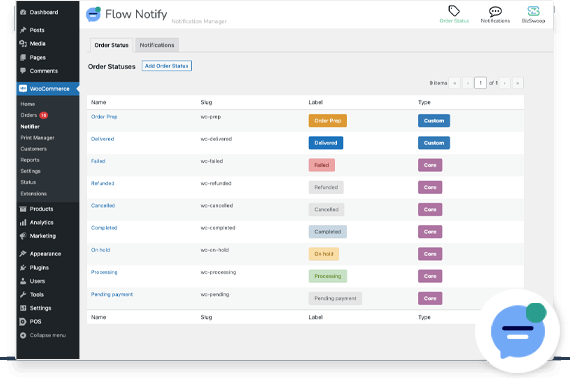
Task: Click the Add Order Status button
Action: click(x=166, y=66)
